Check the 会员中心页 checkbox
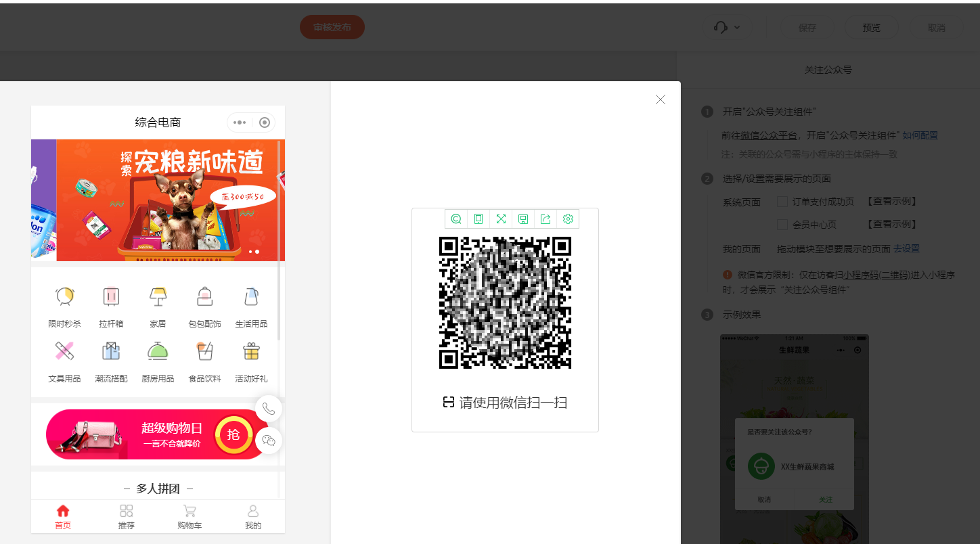980x544 pixels. coord(782,224)
